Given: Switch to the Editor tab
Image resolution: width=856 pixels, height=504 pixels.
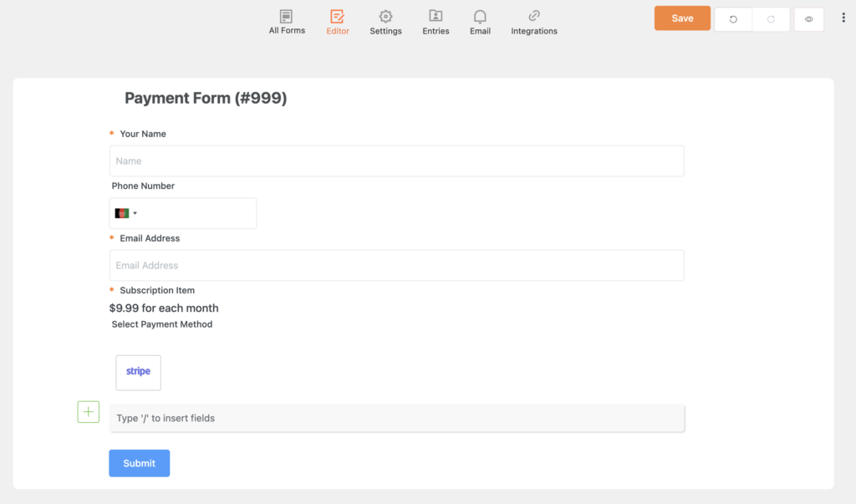Looking at the screenshot, I should (x=338, y=23).
